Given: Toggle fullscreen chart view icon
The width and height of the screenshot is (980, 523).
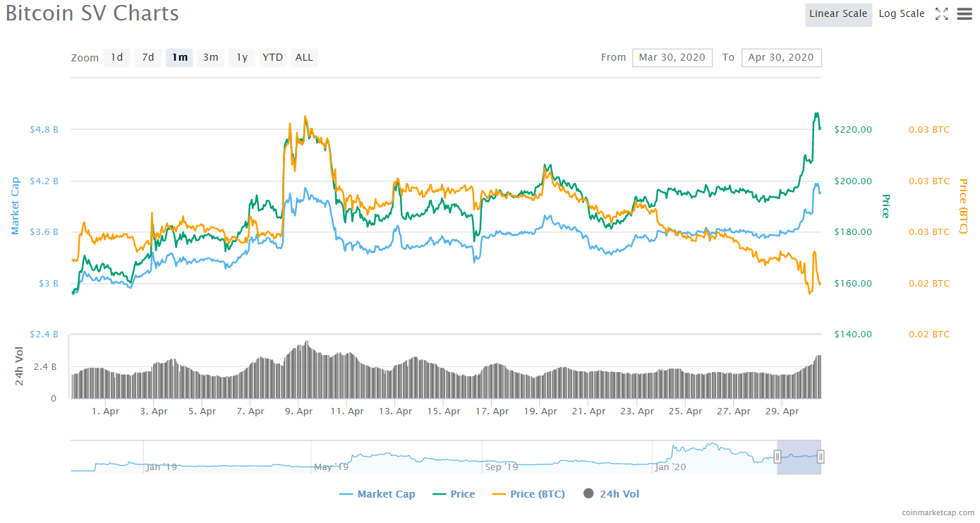Looking at the screenshot, I should 941,13.
